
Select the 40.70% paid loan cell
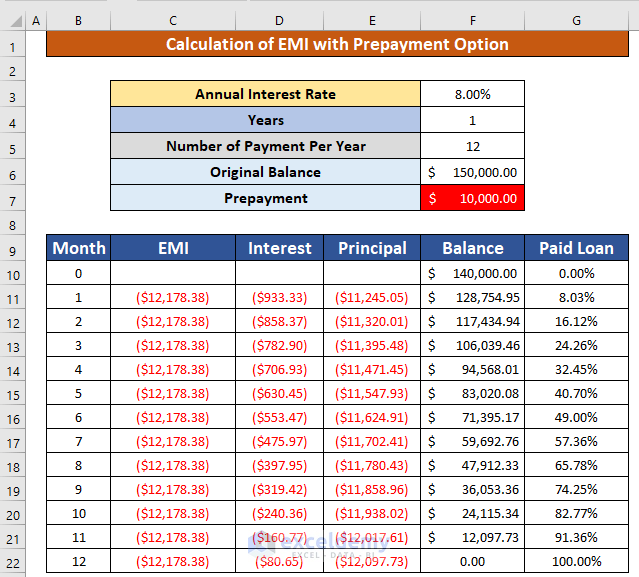576,393
